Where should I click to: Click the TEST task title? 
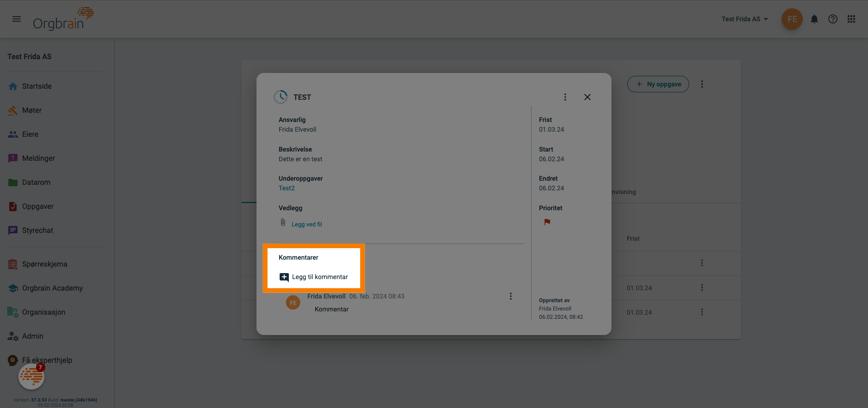[x=302, y=97]
